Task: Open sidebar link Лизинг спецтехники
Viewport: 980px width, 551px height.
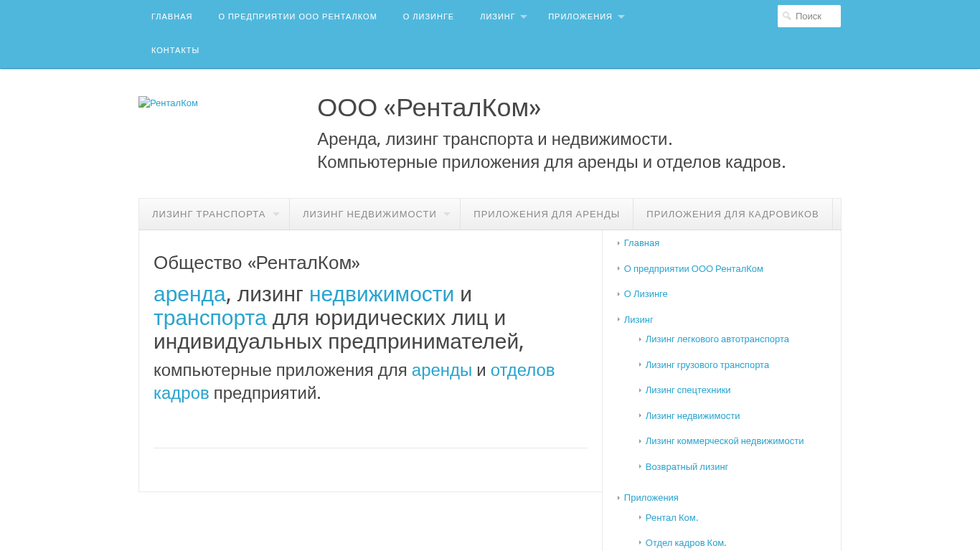Action: pos(687,390)
